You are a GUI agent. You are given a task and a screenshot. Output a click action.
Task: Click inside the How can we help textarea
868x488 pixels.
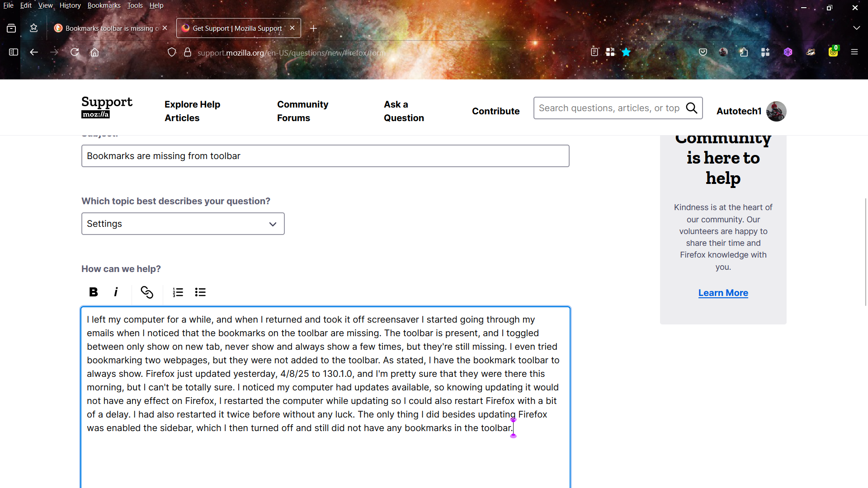(x=325, y=398)
